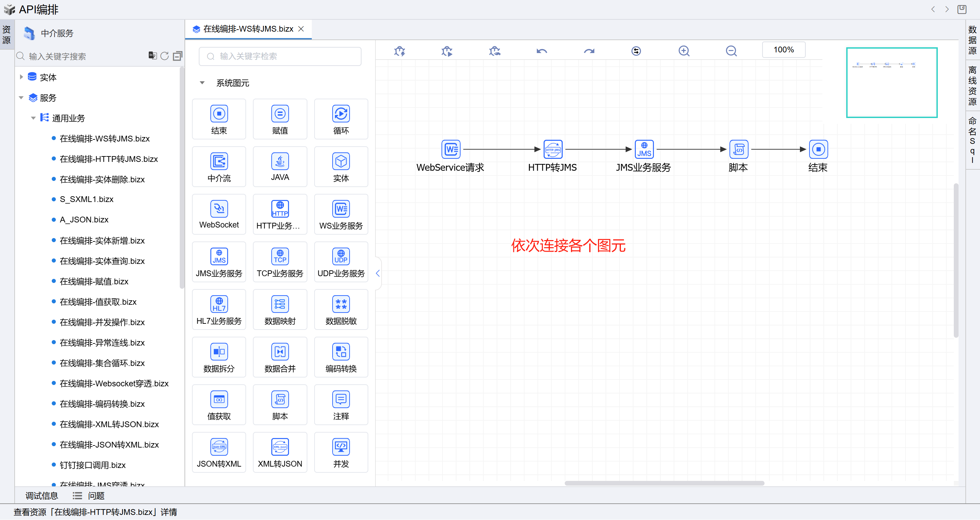Viewport: 980px width, 520px height.
Task: Click the undo arrow in toolbar
Action: [x=541, y=51]
